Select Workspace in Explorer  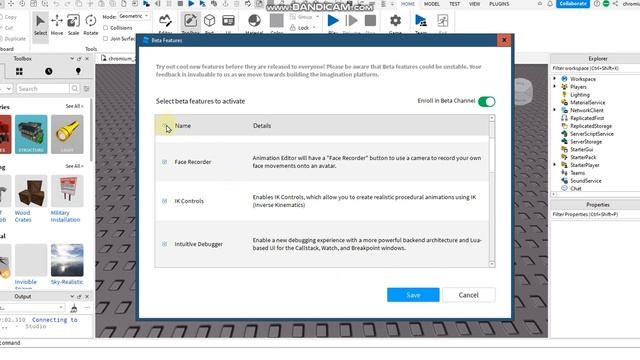point(582,79)
